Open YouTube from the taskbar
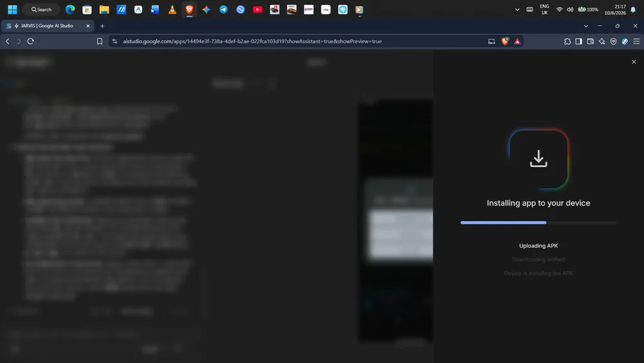The width and height of the screenshot is (644, 363). click(x=258, y=10)
